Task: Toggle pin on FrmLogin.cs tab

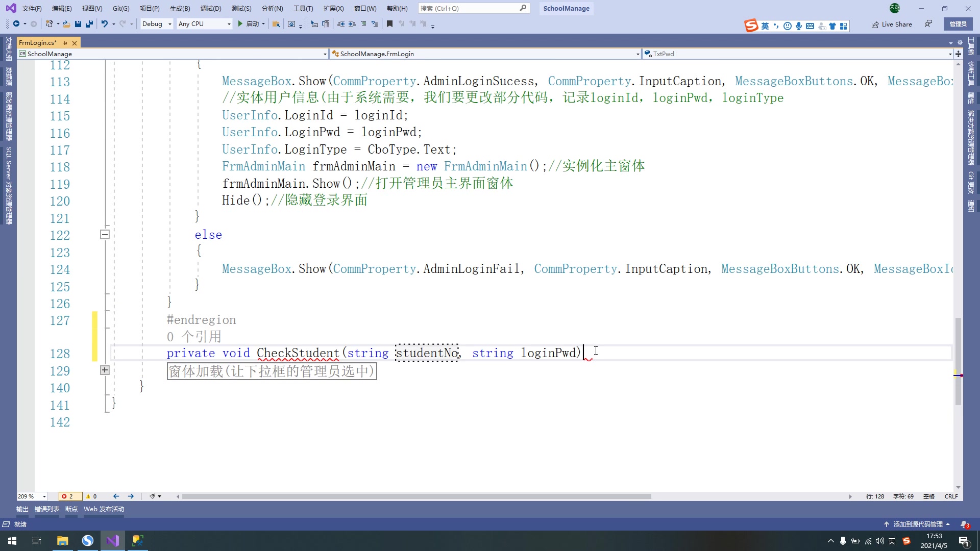Action: [65, 43]
